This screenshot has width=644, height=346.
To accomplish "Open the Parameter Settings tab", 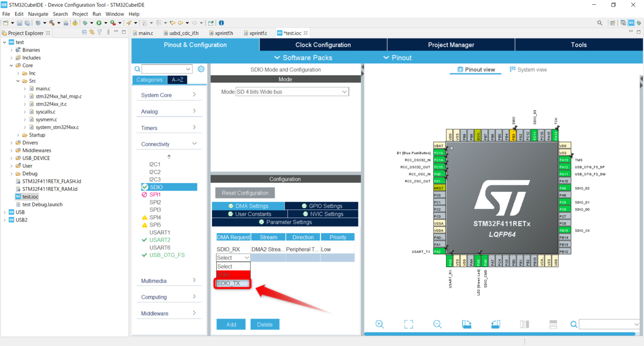I will (x=285, y=222).
